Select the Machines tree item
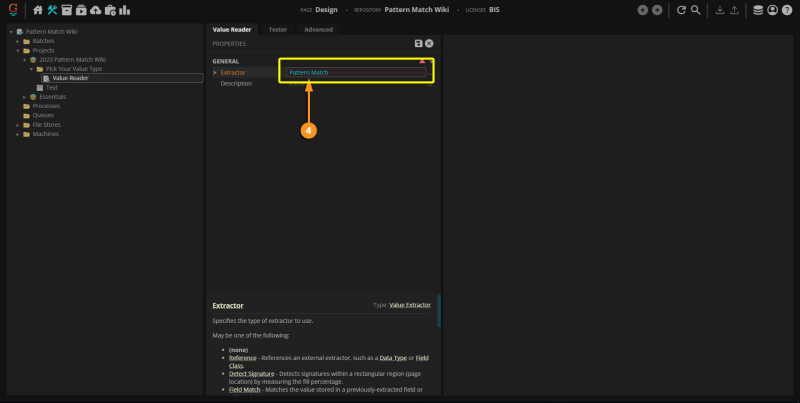The width and height of the screenshot is (800, 403). [x=45, y=134]
